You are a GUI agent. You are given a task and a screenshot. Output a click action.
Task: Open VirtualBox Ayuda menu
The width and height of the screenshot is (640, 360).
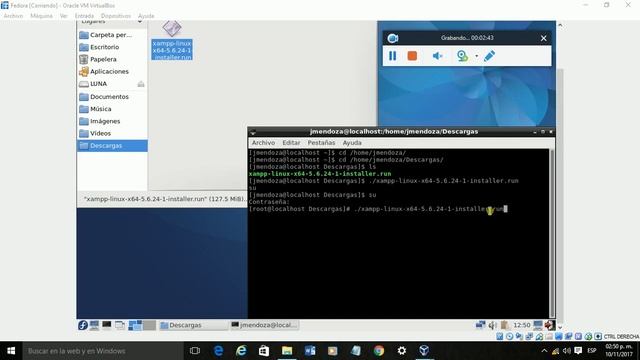(x=146, y=16)
